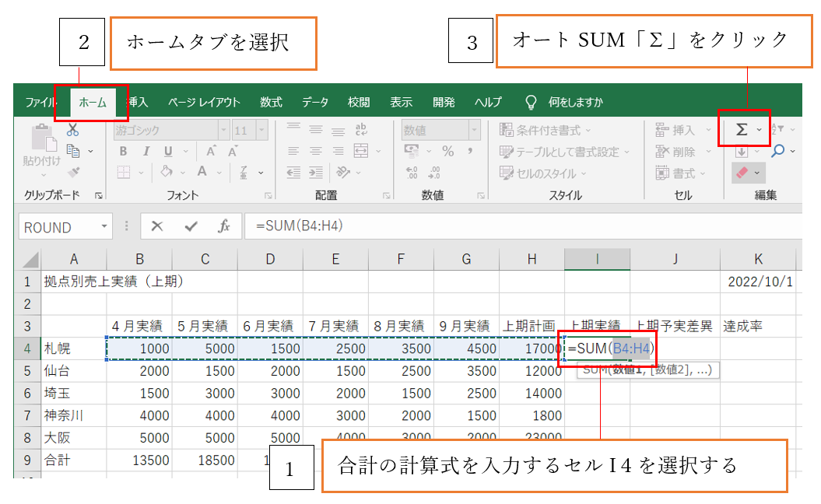This screenshot has width=821, height=504.
Task: Click the comma style icon
Action: coord(470,150)
